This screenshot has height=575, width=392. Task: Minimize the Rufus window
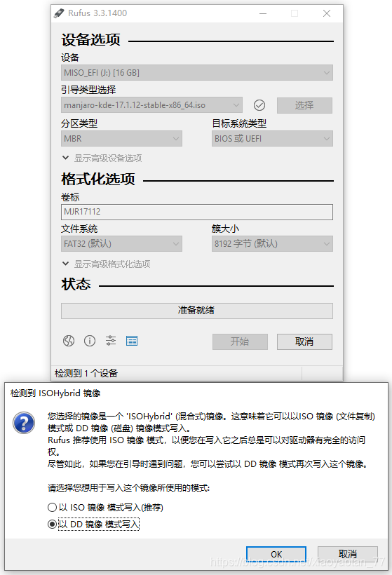point(263,13)
